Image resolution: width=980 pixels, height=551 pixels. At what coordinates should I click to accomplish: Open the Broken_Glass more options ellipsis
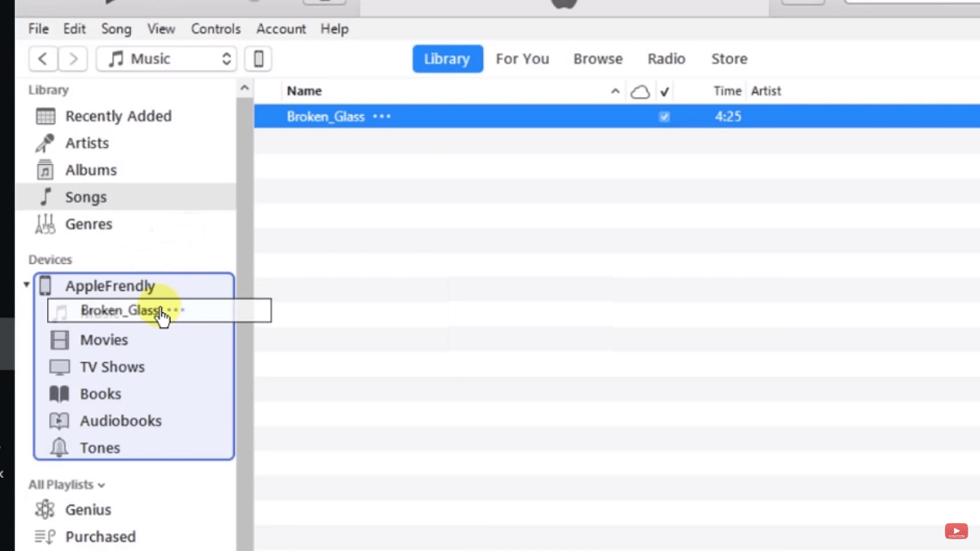coord(381,117)
